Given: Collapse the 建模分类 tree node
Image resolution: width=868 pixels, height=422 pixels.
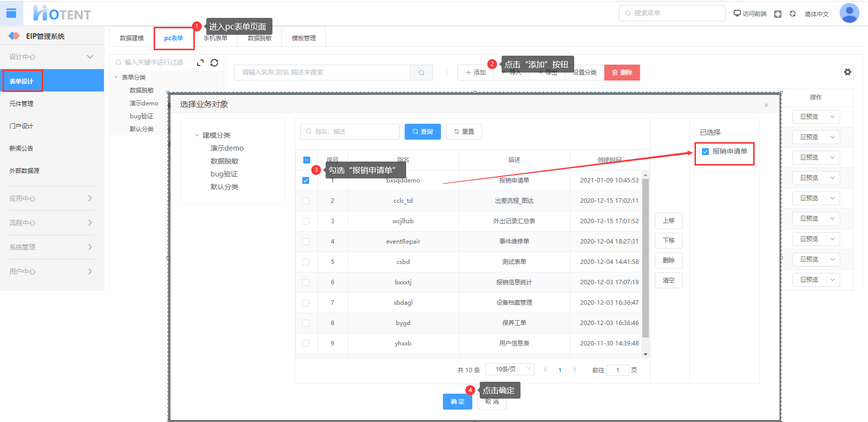Looking at the screenshot, I should click(197, 135).
